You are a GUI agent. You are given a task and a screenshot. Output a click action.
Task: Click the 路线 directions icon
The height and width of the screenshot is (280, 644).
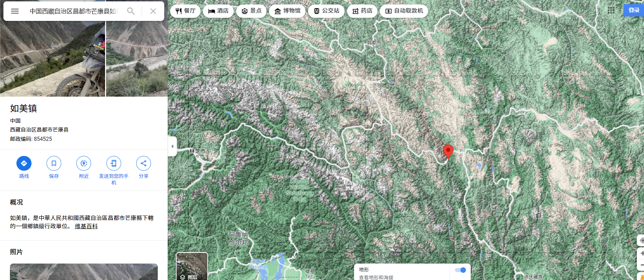pyautogui.click(x=24, y=163)
